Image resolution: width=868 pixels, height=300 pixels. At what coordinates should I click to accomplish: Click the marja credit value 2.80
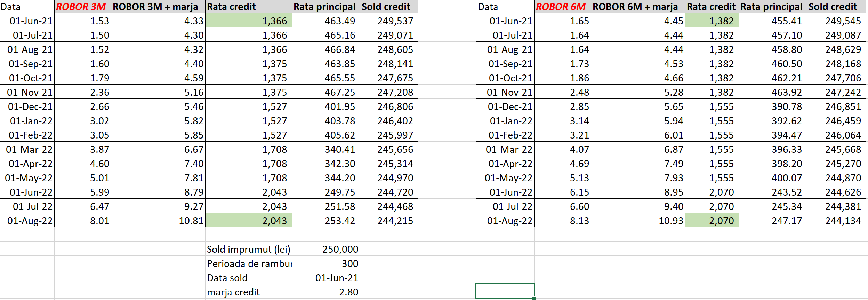pyautogui.click(x=326, y=292)
